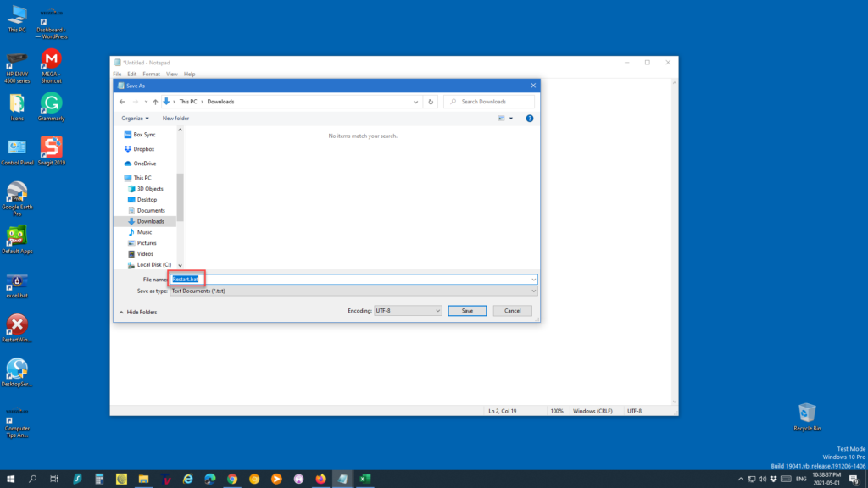Open the Encoding UTF-8 dropdown

408,311
